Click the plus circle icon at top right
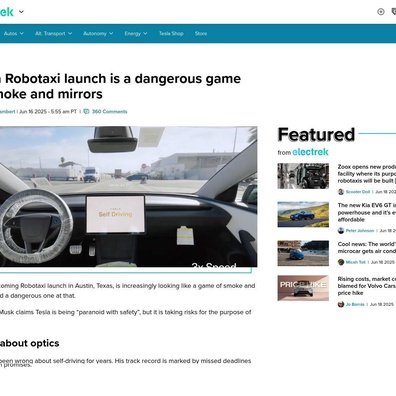Image resolution: width=396 pixels, height=396 pixels. point(381,12)
